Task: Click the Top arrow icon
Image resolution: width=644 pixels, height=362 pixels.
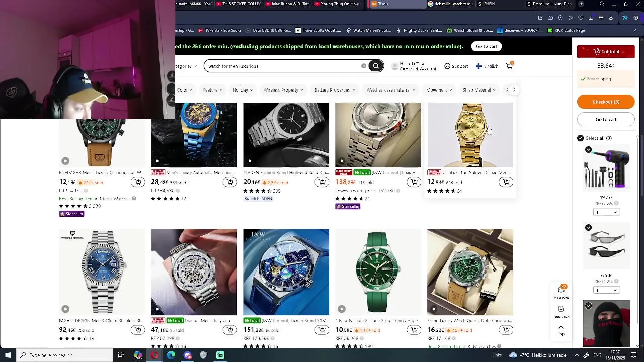Action: tap(561, 330)
